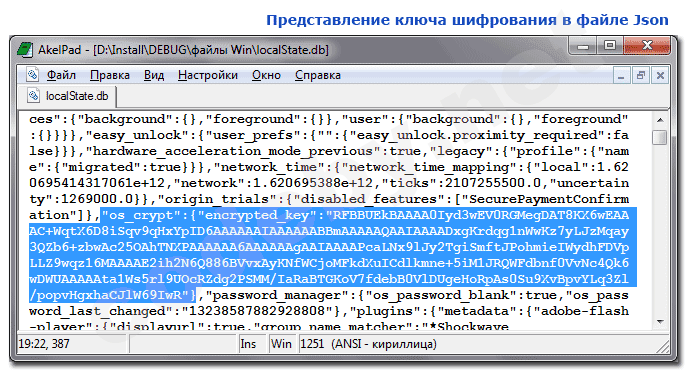This screenshot has width=688, height=373.
Task: Open the Настройки menu
Action: pyautogui.click(x=208, y=75)
